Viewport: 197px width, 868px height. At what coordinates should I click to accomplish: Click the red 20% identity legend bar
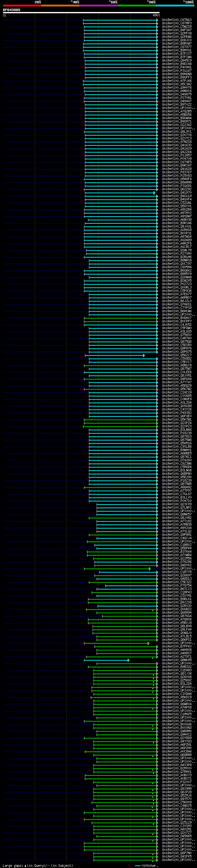(x=22, y=6)
